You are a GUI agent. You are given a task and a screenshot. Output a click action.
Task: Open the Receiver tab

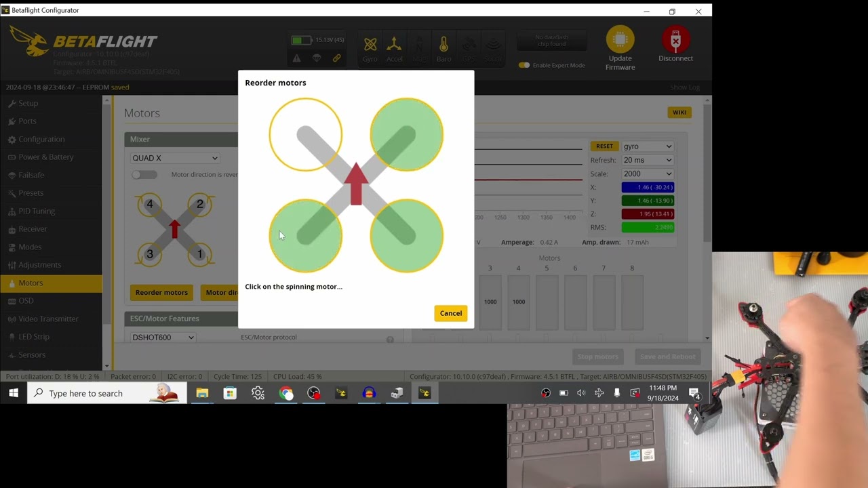[x=51, y=229]
